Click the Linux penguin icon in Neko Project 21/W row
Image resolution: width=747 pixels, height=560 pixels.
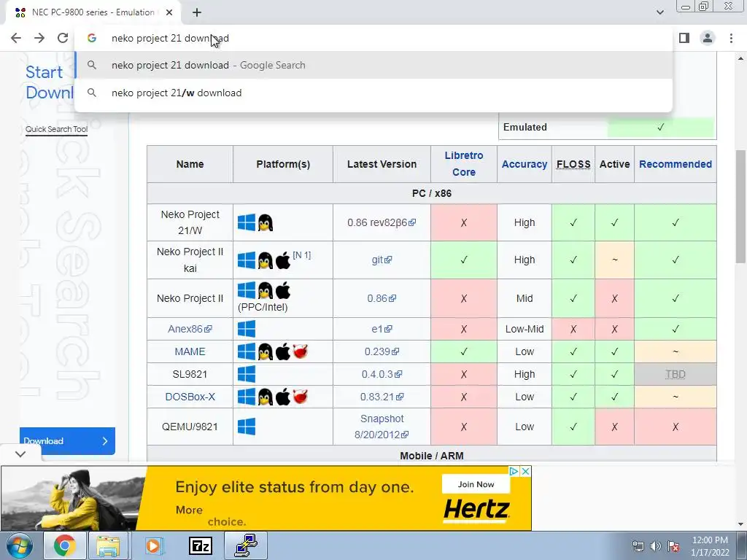tap(266, 222)
